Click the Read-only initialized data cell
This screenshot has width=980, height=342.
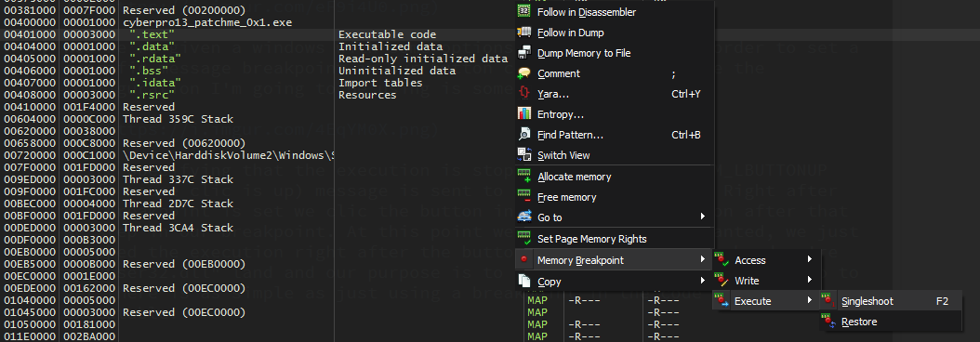(x=423, y=59)
